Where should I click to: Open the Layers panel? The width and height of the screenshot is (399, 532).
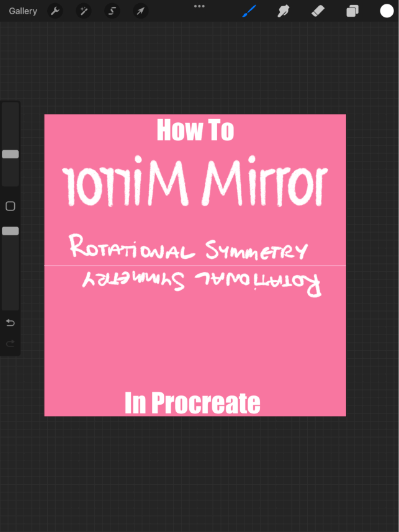pos(352,11)
